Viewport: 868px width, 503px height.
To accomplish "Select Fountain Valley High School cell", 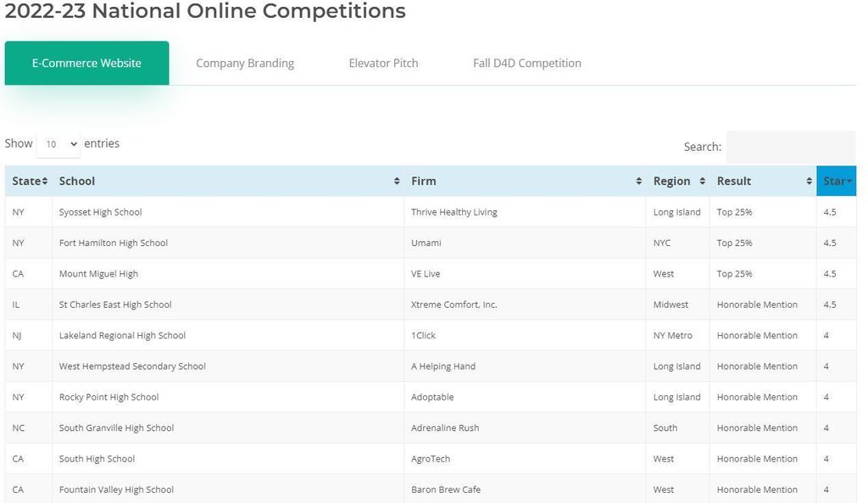I will click(x=228, y=489).
